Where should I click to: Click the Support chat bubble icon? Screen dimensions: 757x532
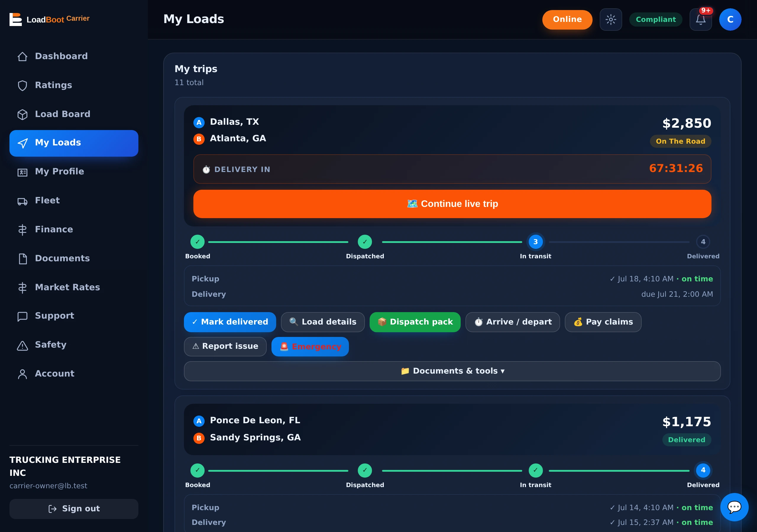[x=22, y=317]
